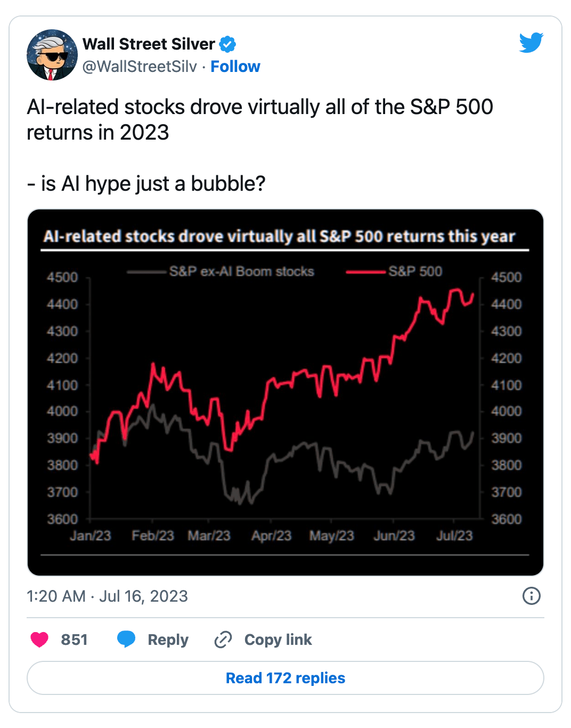Open the Wall Street Silver profile avatar
Viewport: 571px width, 728px height.
[52, 55]
